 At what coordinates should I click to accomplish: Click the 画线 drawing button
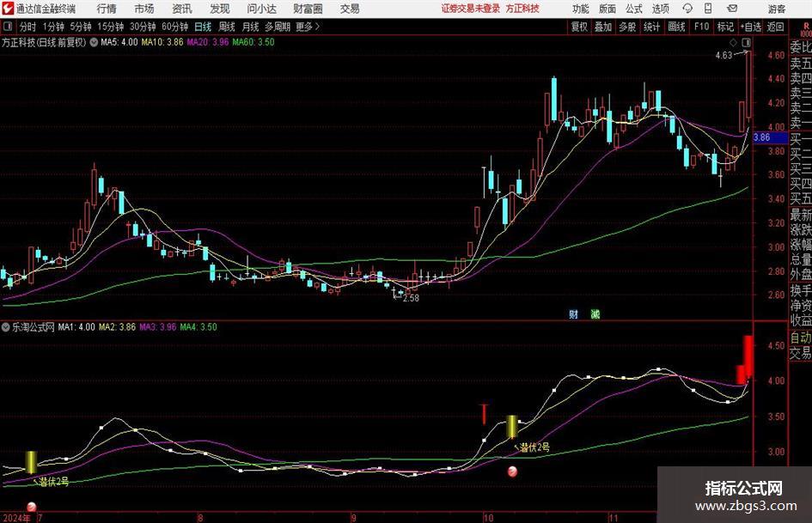(676, 27)
